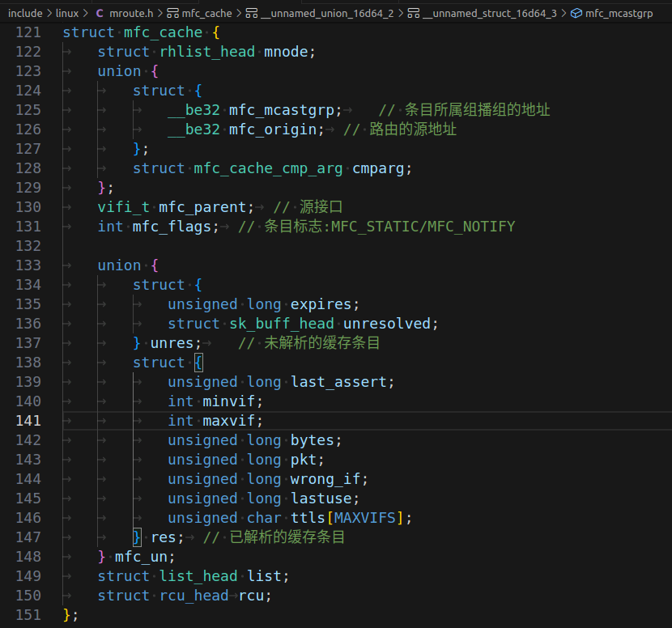Open the 'include' breadcrumb folder
This screenshot has width=672, height=628.
pos(25,13)
